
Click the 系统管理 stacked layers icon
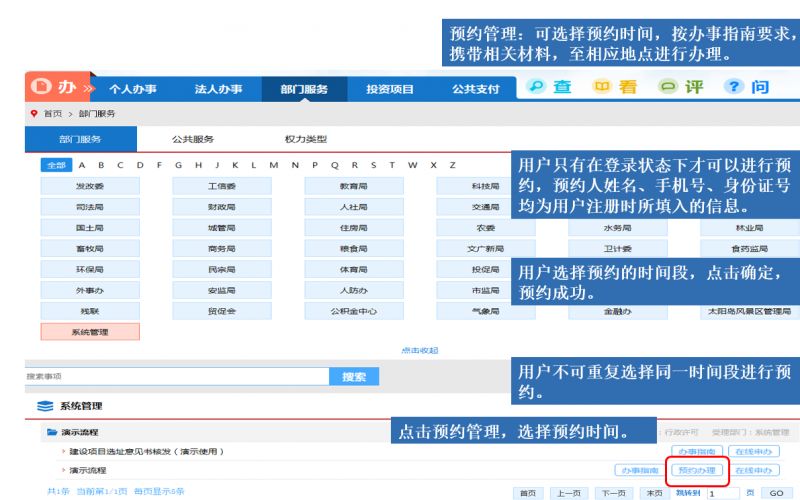pos(44,406)
